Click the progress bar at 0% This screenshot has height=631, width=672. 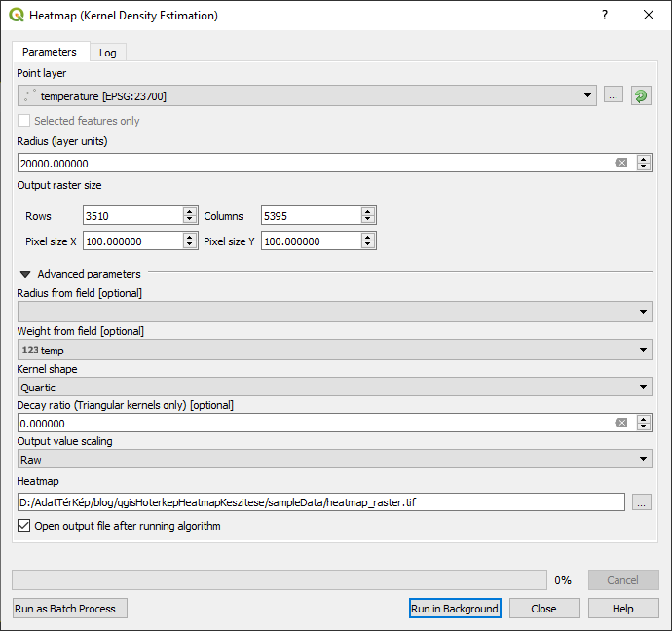pyautogui.click(x=280, y=580)
